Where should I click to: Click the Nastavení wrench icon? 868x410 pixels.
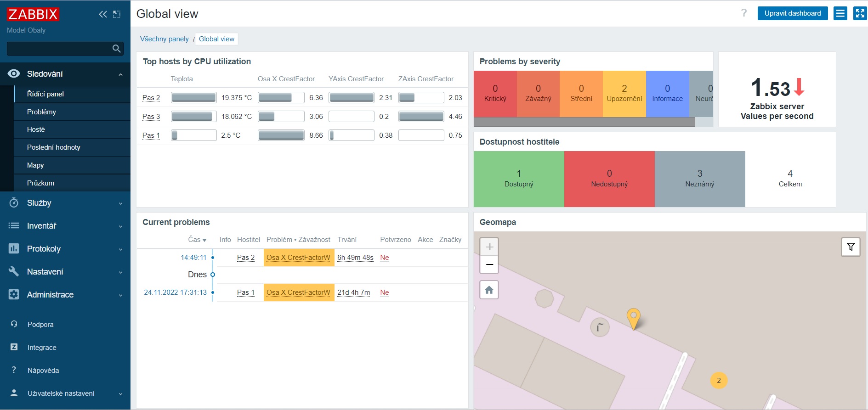[14, 271]
